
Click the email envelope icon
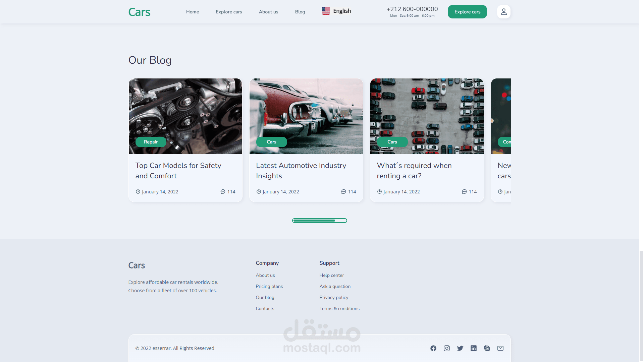click(500, 348)
